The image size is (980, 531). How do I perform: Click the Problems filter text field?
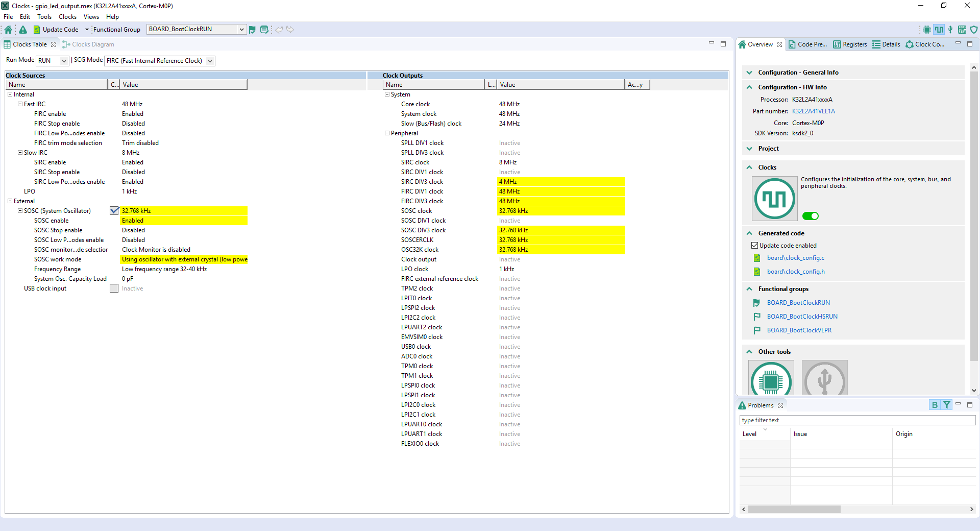point(857,420)
